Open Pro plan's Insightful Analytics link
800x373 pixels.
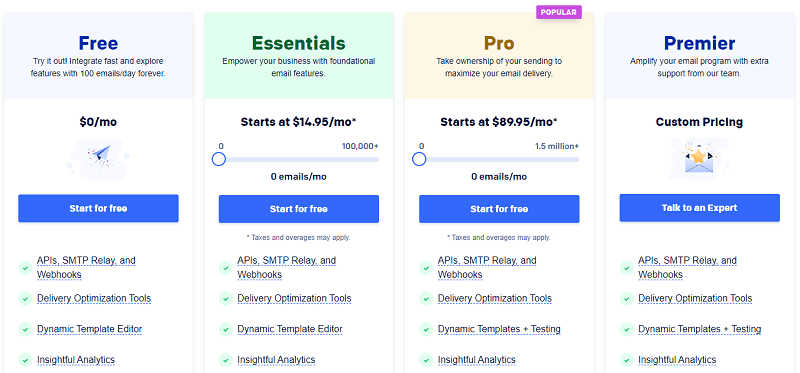(477, 360)
